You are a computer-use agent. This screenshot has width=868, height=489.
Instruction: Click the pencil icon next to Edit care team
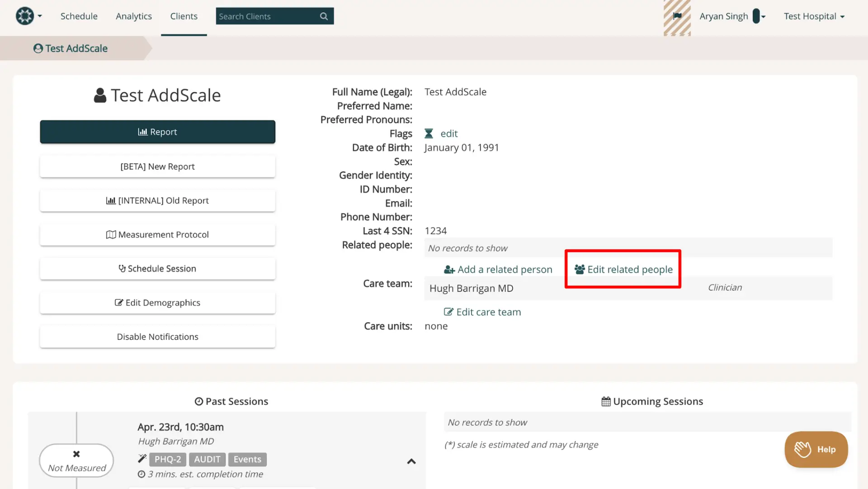click(448, 312)
